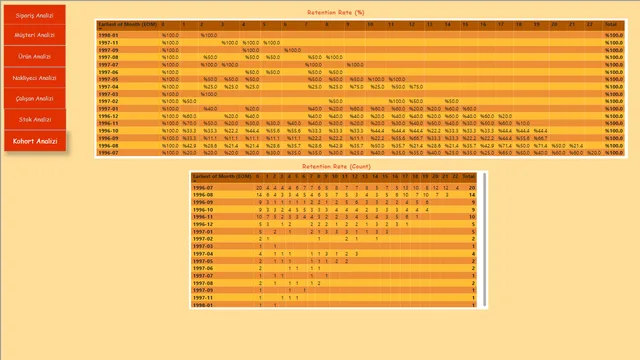The height and width of the screenshot is (360, 640).
Task: Select row '1996-11' in the Count table
Action: click(x=334, y=217)
